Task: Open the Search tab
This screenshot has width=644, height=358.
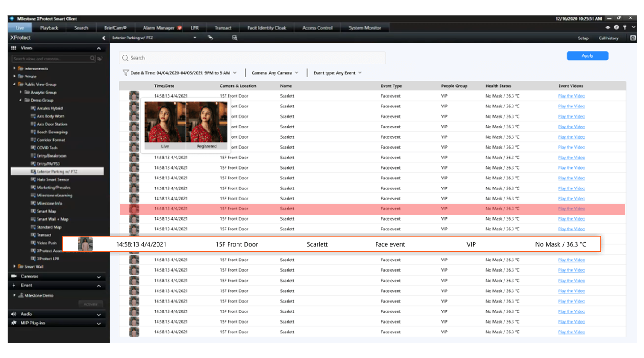Action: 81,28
